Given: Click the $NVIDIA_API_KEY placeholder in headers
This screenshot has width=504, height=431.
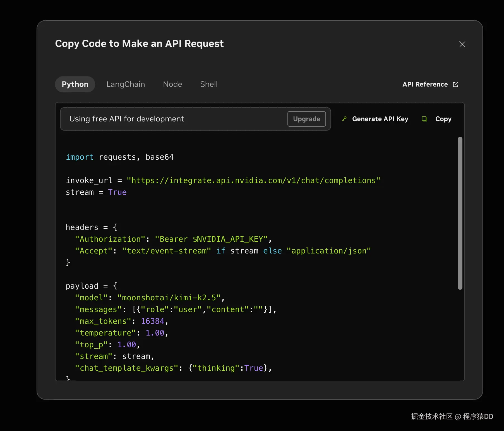Looking at the screenshot, I should 228,239.
